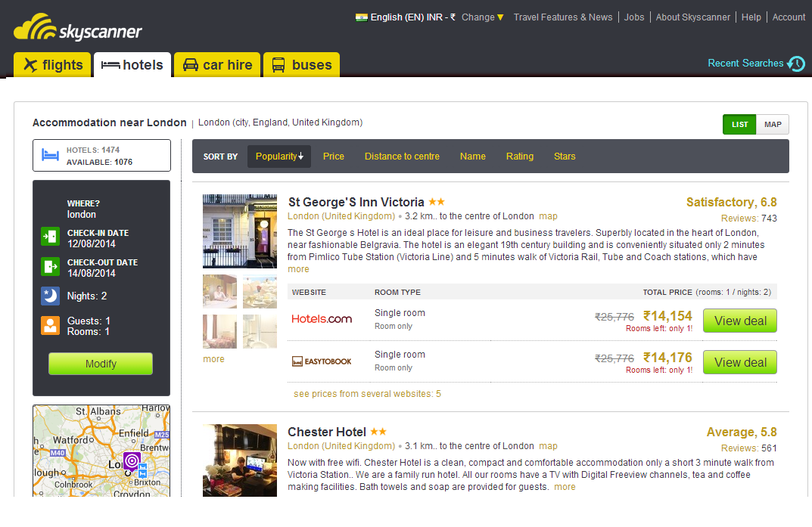Expand Chester Hotel description with more
Viewport: 812px width, 527px height.
click(565, 487)
